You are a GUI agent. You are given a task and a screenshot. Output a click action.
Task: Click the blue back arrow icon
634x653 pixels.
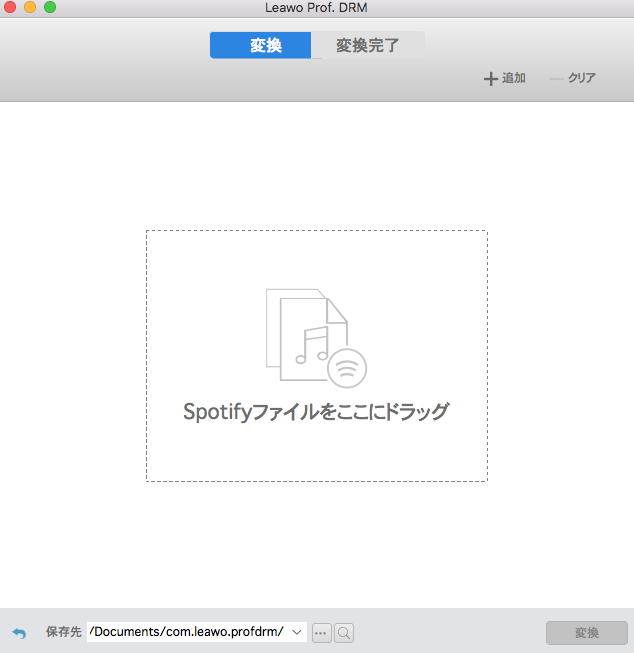coord(19,633)
